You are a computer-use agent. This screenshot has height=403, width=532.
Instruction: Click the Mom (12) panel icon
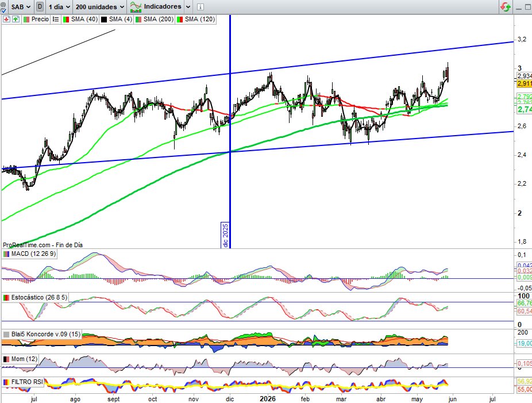click(6, 359)
